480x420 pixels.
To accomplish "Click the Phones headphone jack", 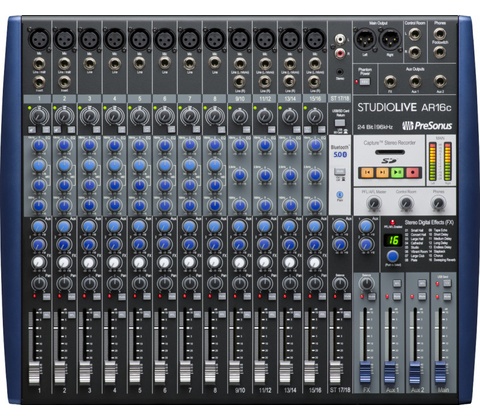I will pyautogui.click(x=440, y=34).
